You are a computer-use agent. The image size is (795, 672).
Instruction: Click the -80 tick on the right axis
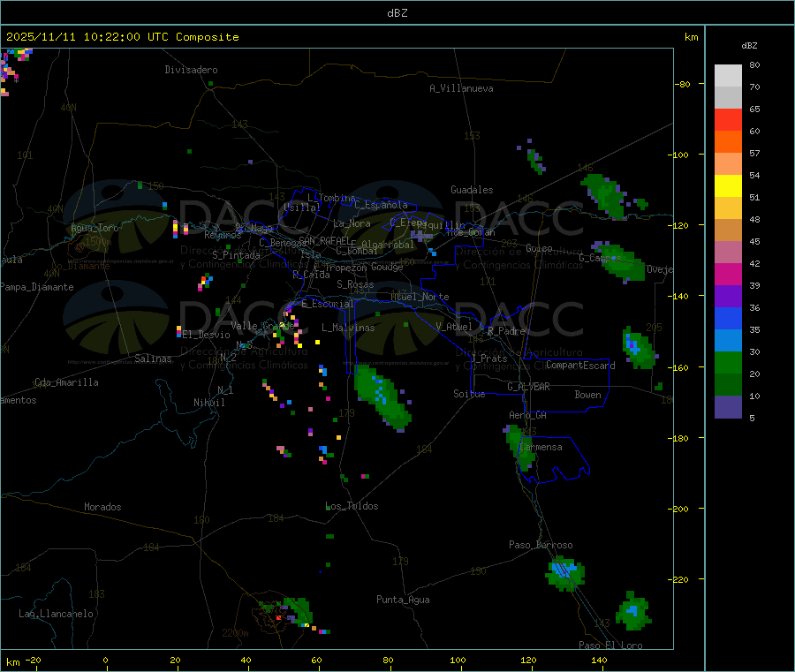683,84
